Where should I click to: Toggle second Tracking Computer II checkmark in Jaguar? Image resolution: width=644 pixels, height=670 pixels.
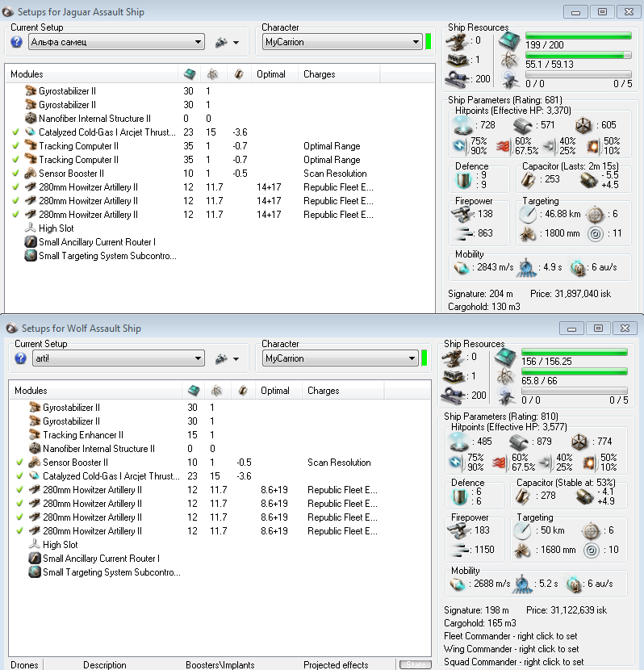coord(16,159)
